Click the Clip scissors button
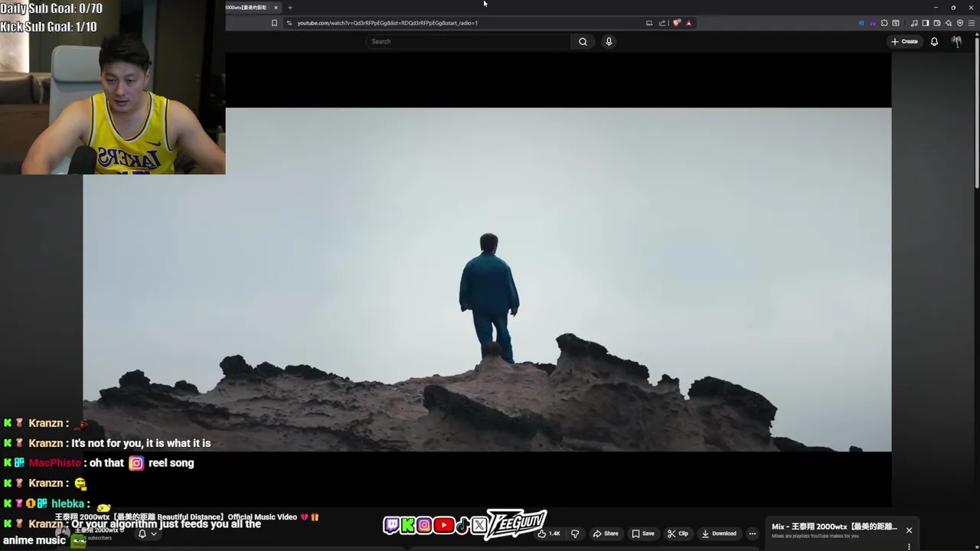The width and height of the screenshot is (980, 551). [x=677, y=533]
